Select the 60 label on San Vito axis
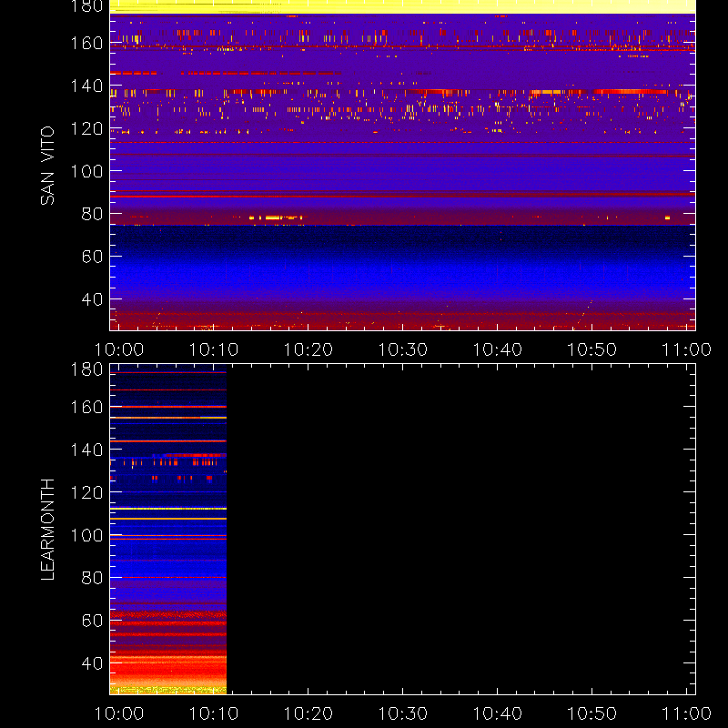Screen dimensions: 728x728 92,257
